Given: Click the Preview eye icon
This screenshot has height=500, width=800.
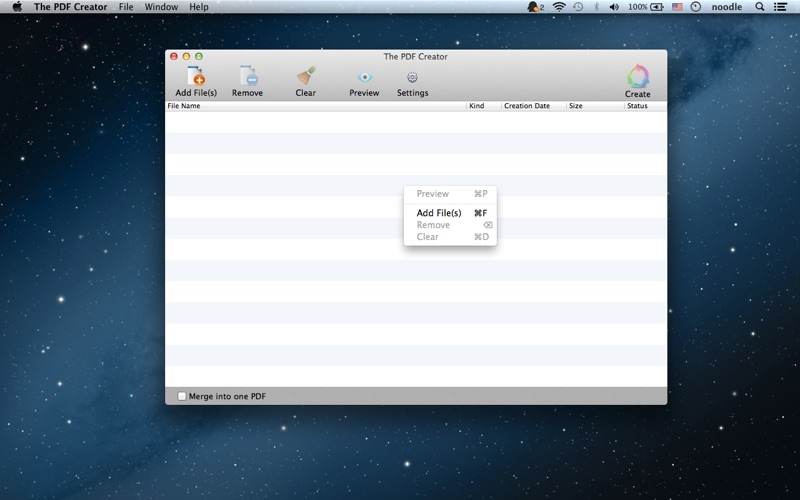Looking at the screenshot, I should tap(364, 77).
